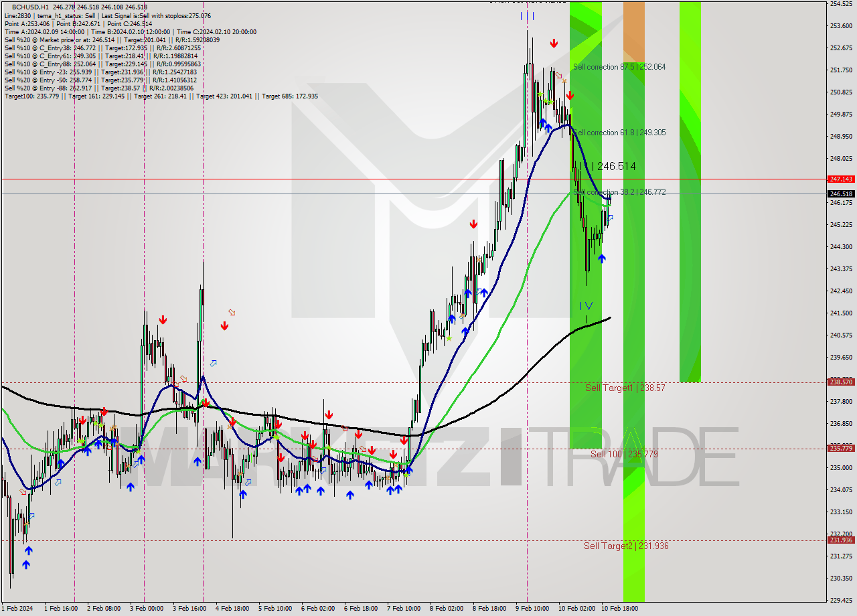
Task: Click the 241.500 price axis value
Action: pos(841,313)
